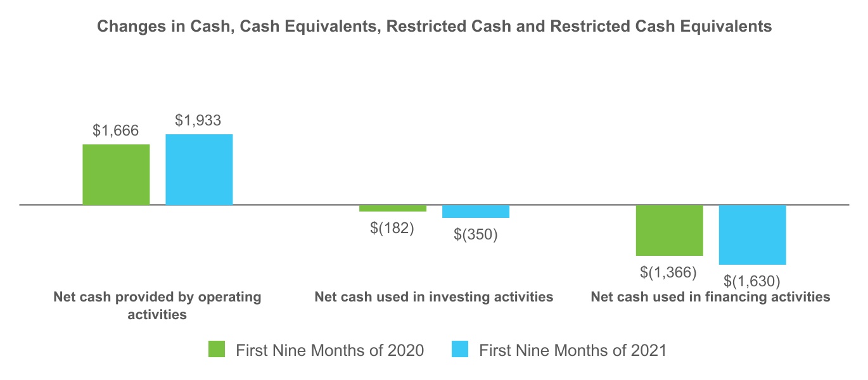Click the chart title text
Image resolution: width=868 pixels, height=380 pixels.
click(x=434, y=27)
